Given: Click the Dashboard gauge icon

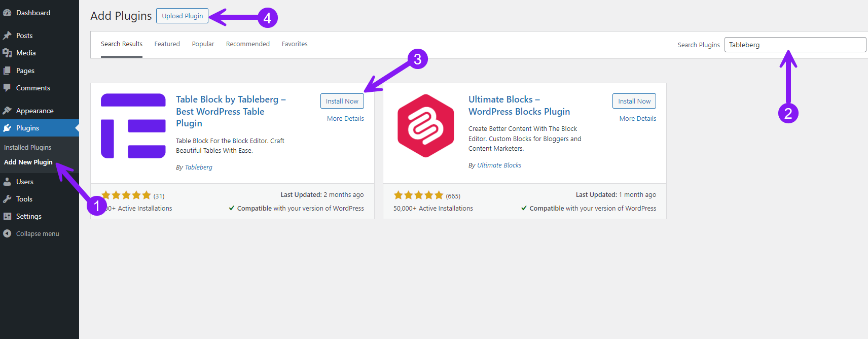Looking at the screenshot, I should pos(7,13).
